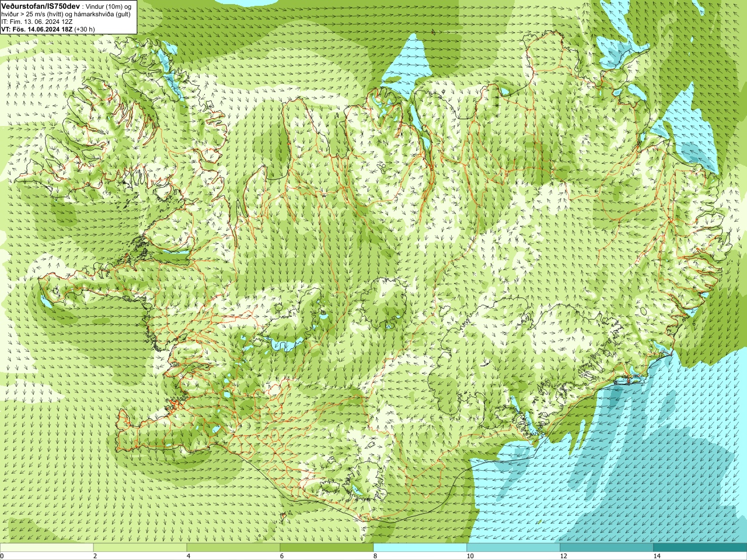This screenshot has width=747, height=560.
Task: Click the "Veðurstofan/IS750dev" title text
Action: (x=40, y=5)
